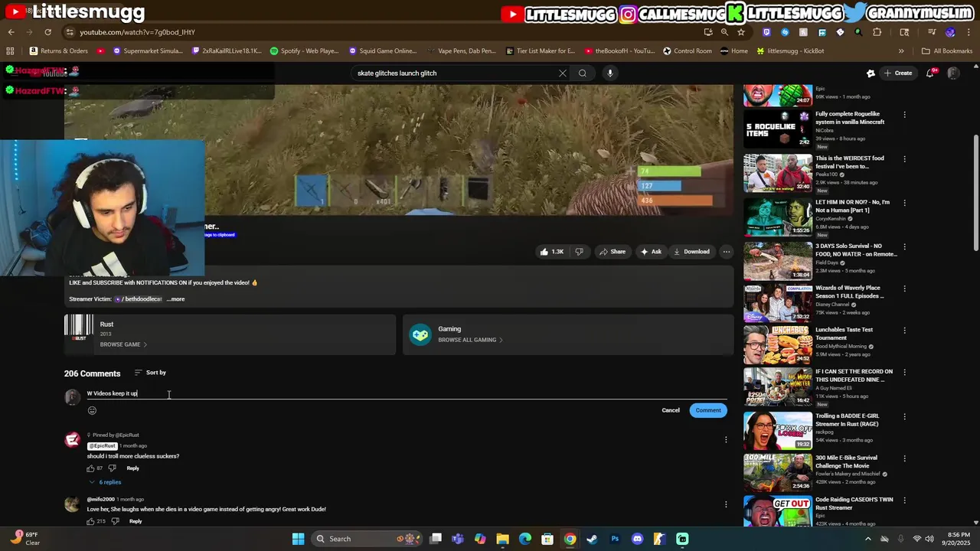
Task: Open YouTube notifications bell
Action: coord(930,73)
